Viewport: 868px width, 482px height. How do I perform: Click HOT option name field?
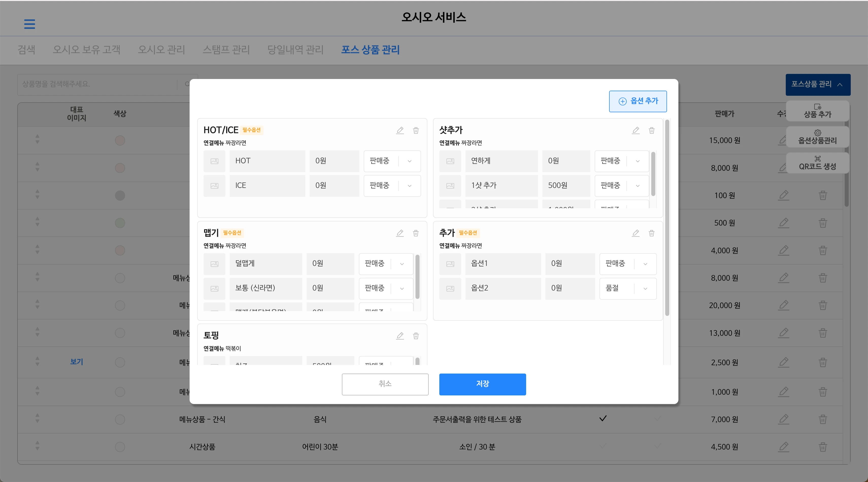coord(268,161)
